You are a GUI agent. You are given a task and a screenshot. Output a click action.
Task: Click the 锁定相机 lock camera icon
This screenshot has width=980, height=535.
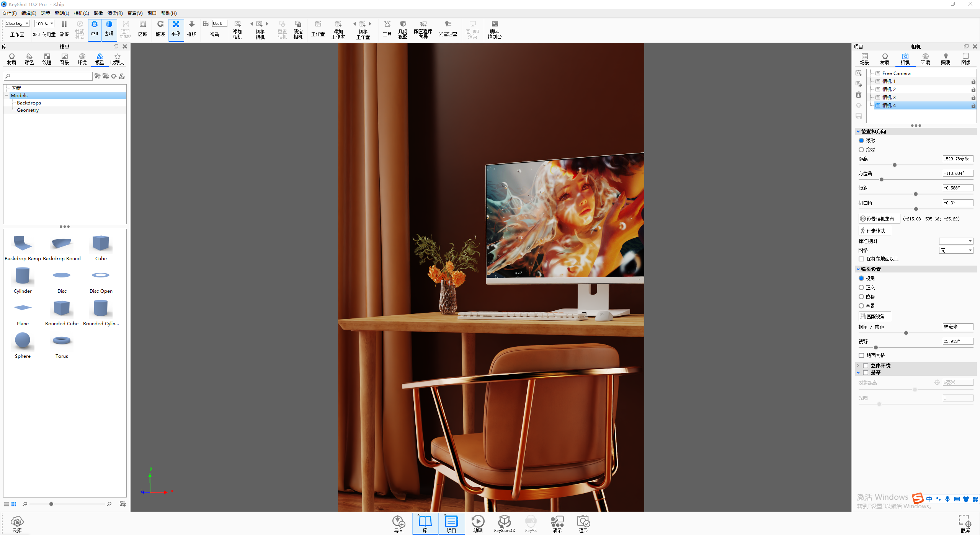[x=298, y=30]
